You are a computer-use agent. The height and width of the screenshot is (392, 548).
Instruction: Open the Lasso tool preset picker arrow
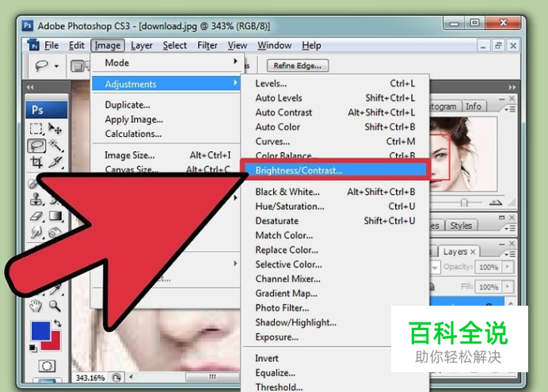pyautogui.click(x=56, y=66)
